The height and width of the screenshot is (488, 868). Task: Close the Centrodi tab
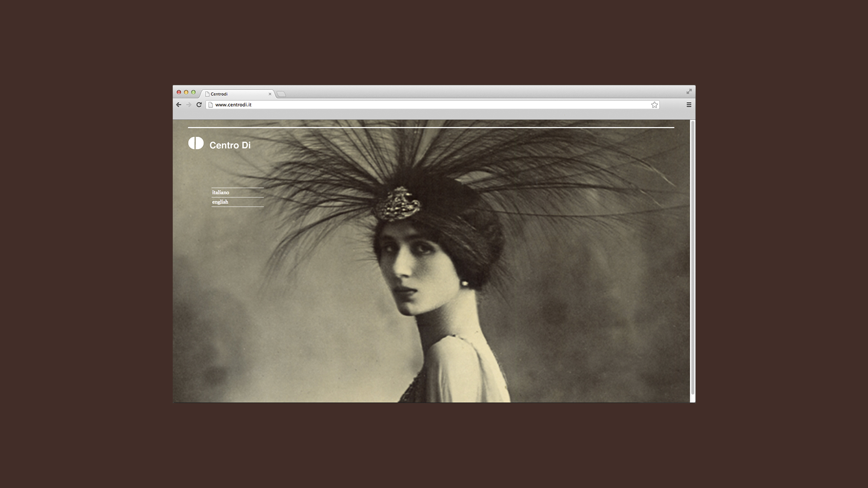tap(270, 94)
